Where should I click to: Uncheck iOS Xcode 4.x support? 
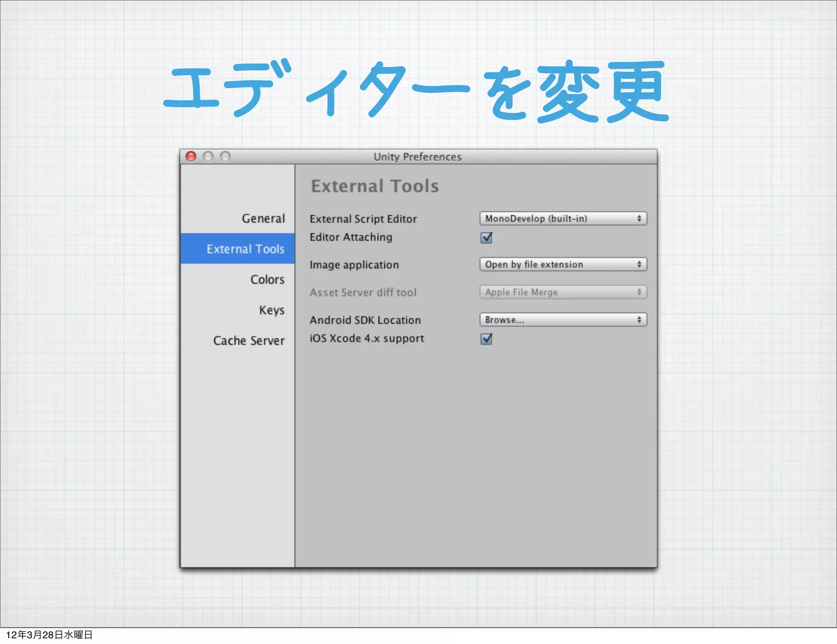pos(486,339)
